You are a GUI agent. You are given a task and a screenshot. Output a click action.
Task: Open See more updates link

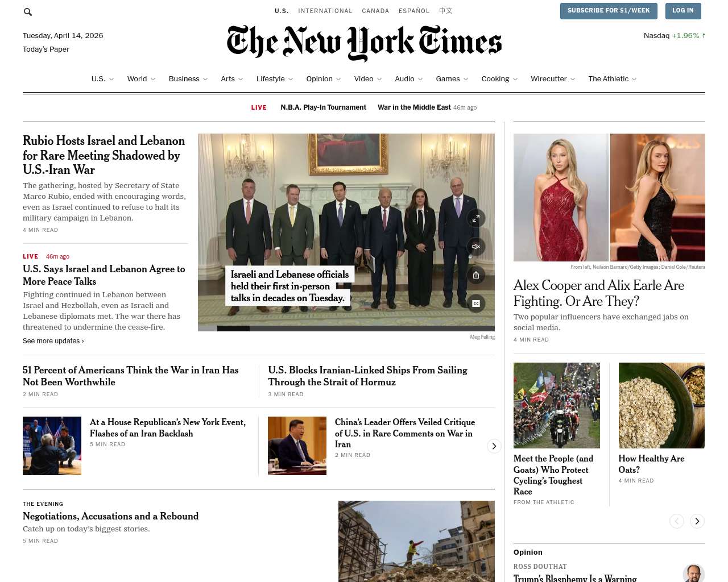53,341
